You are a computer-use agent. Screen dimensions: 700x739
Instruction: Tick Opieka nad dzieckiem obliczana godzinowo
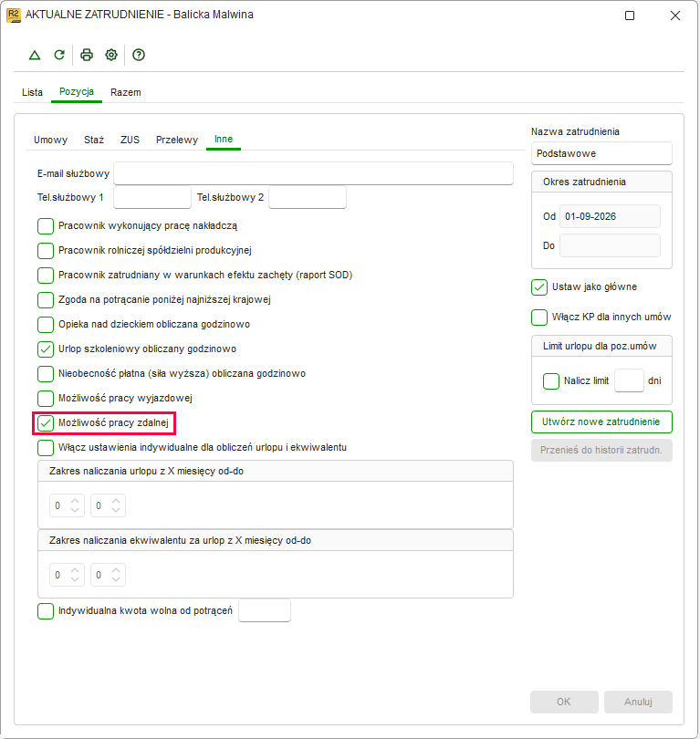pos(46,324)
